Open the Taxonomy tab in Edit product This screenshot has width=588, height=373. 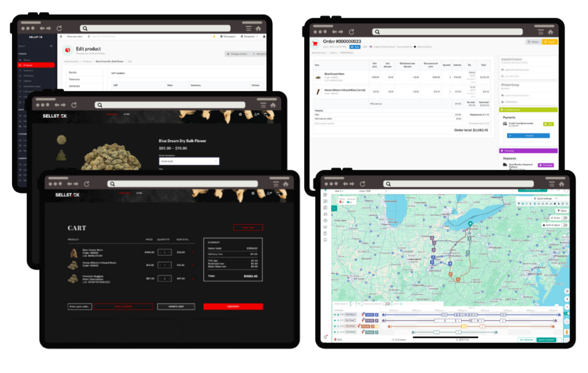coord(75,79)
